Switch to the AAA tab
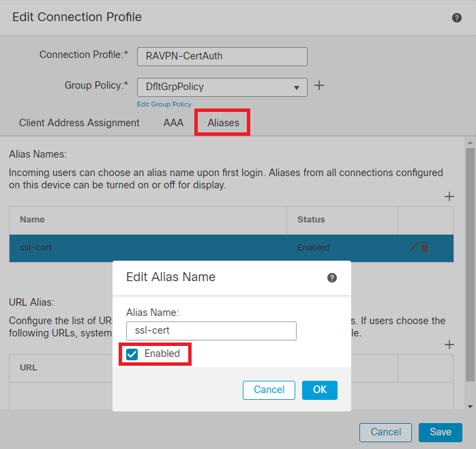The image size is (476, 449). coord(173,123)
